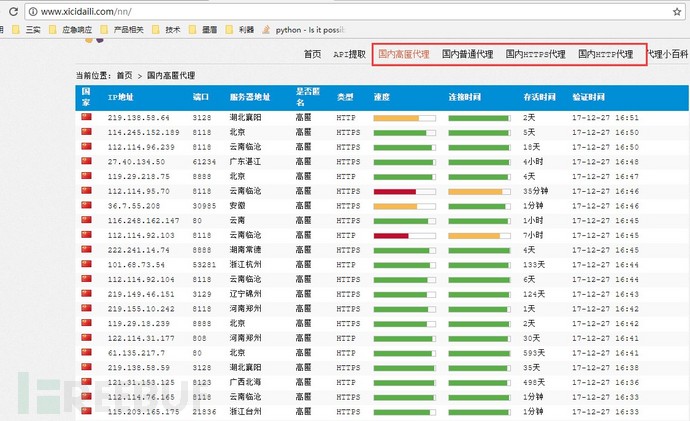Click the 验证时间 column header

click(588, 97)
